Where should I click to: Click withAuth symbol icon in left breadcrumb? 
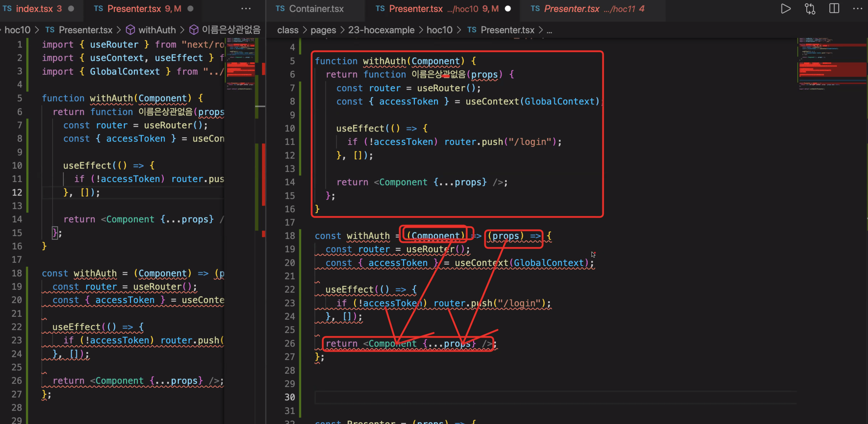pyautogui.click(x=130, y=30)
